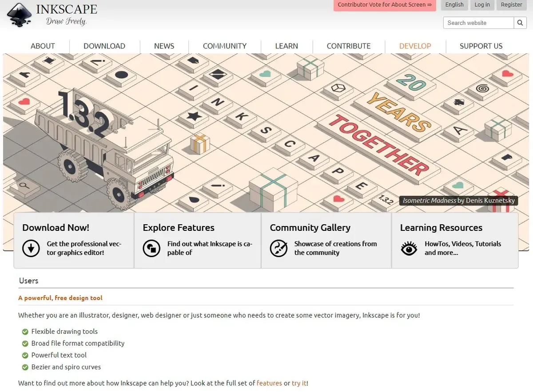Screen dimensions: 533x392
Task: Click 'Find out what Inkscape is capable of'
Action: point(210,248)
